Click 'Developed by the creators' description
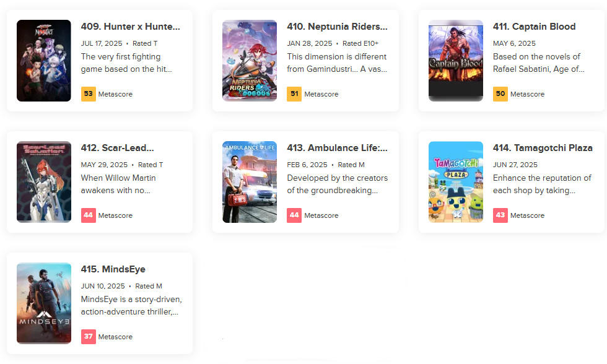 point(337,184)
